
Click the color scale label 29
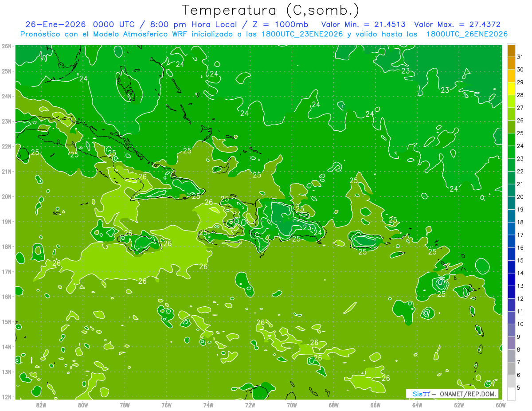point(520,82)
